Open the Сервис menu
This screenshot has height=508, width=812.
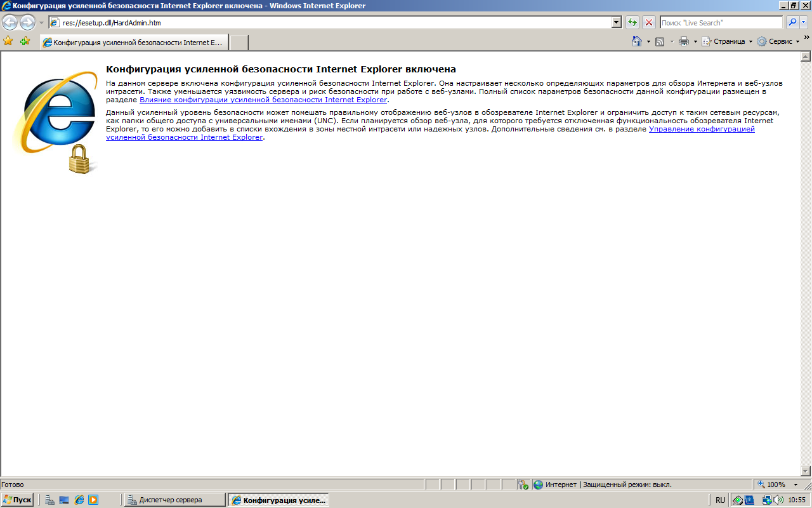coord(778,41)
